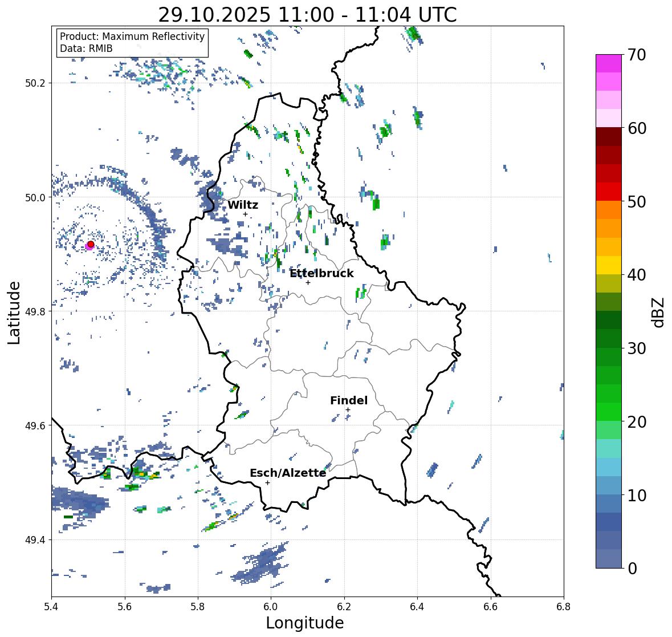Click the 6.2 longitude tick label

coord(344,607)
